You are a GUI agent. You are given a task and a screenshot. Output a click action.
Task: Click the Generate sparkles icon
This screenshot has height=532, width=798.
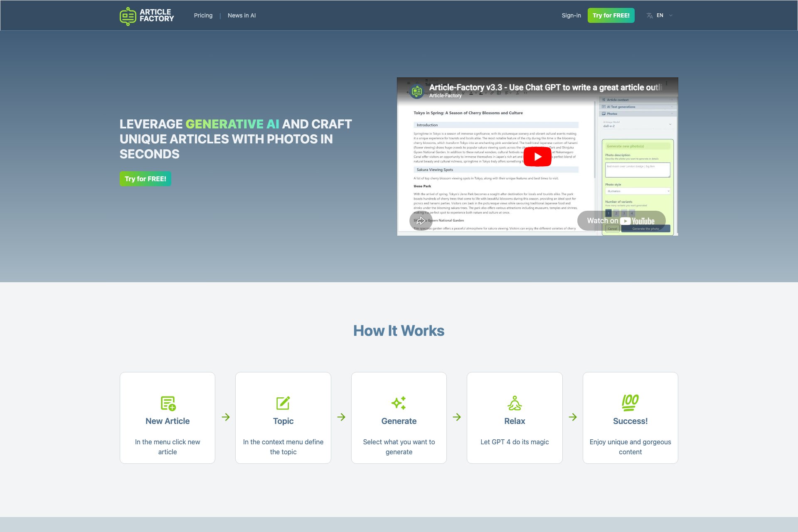tap(399, 403)
